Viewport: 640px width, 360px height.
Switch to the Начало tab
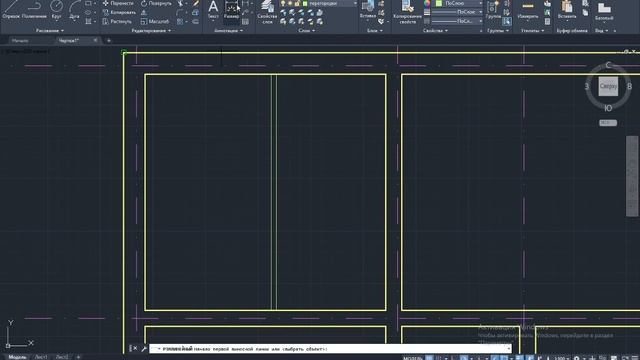20,40
